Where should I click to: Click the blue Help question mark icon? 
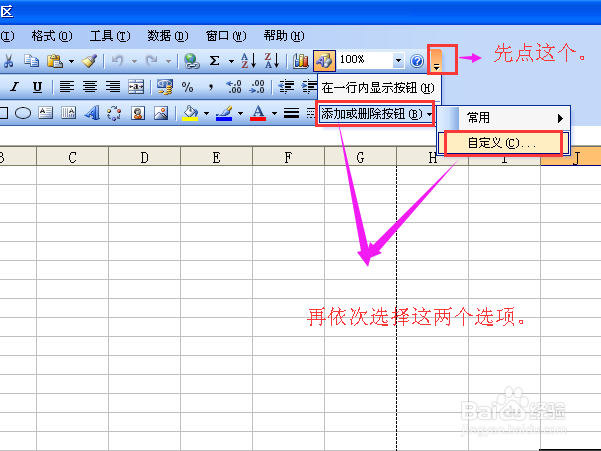(417, 61)
